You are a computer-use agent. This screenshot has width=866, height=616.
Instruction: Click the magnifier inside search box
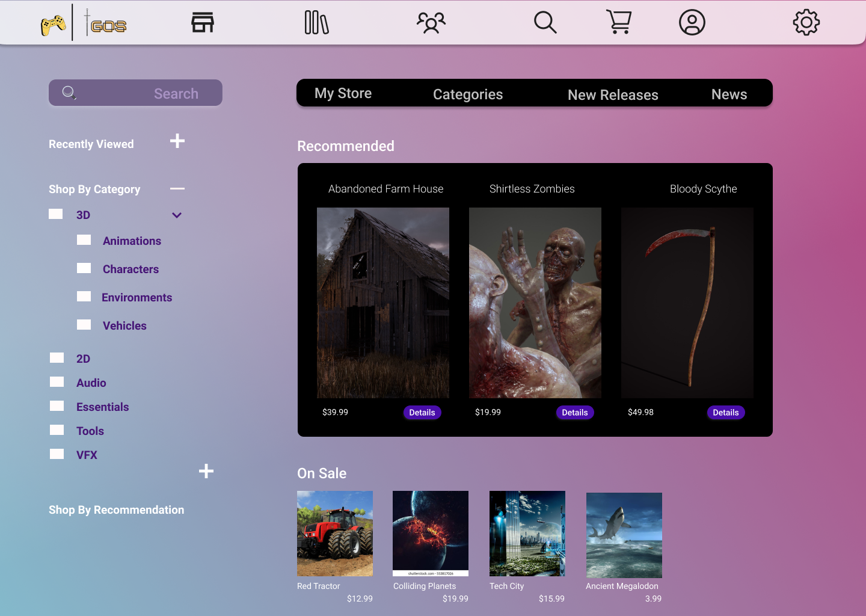pyautogui.click(x=69, y=93)
